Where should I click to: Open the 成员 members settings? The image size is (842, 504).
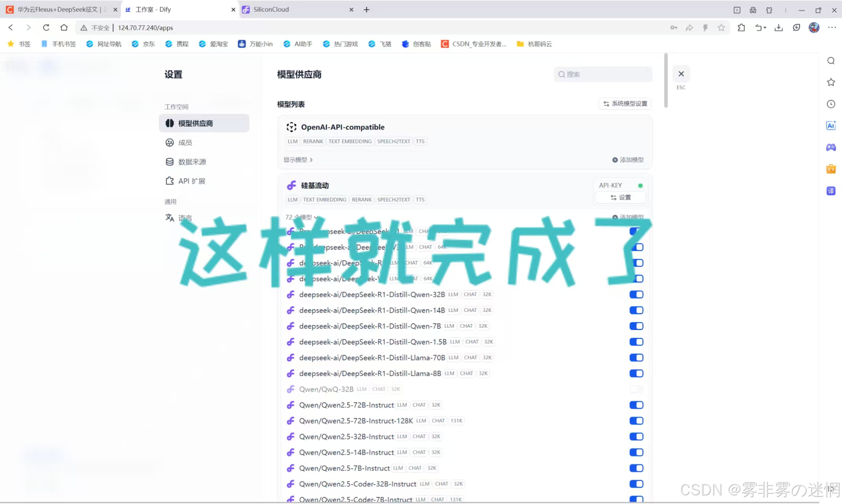[204, 143]
